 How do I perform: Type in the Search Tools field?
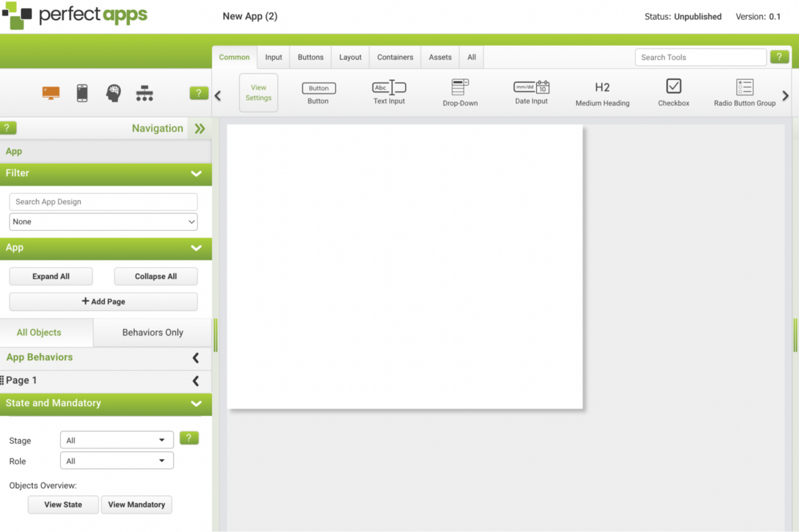coord(700,57)
